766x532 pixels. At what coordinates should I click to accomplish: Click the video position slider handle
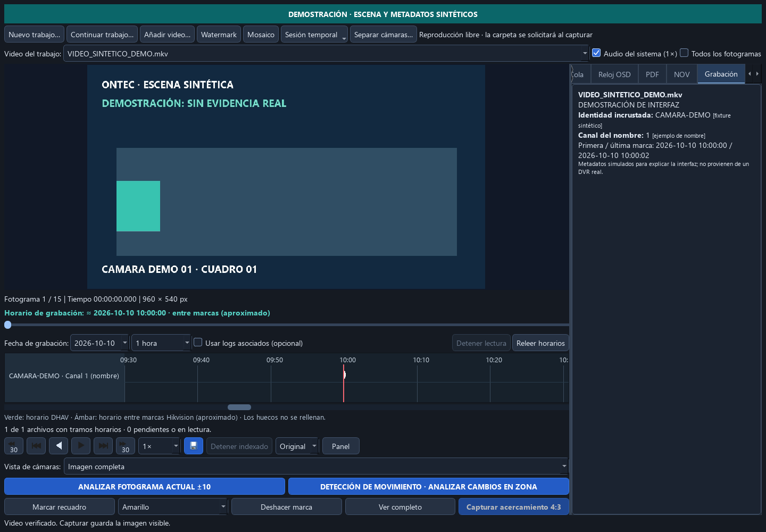coord(7,325)
